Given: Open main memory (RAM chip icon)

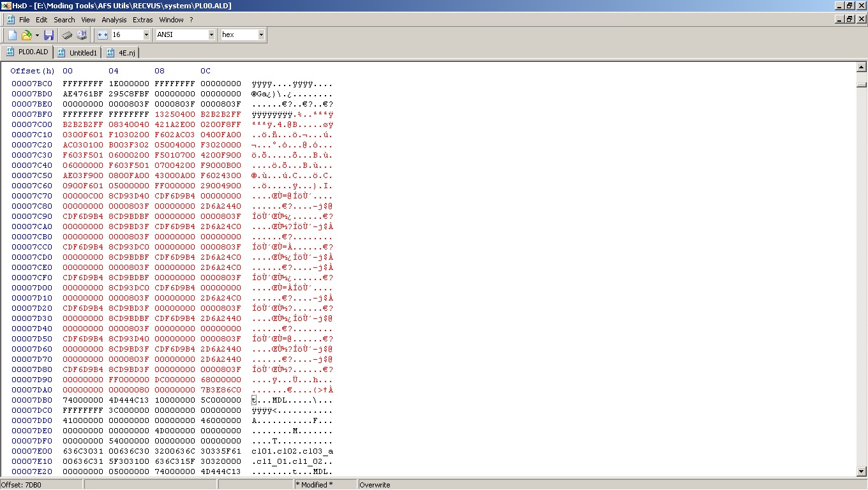Looking at the screenshot, I should click(x=66, y=34).
